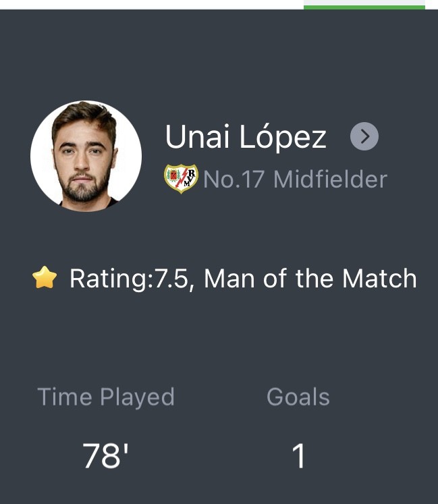Tap Unai López's profile photo

pyautogui.click(x=86, y=156)
